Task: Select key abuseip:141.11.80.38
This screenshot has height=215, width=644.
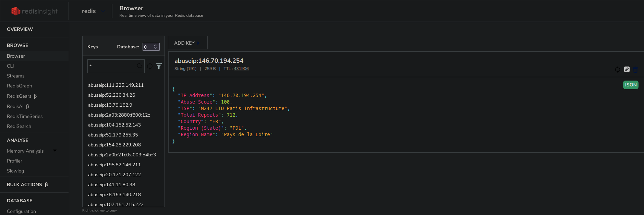Action: (111, 184)
